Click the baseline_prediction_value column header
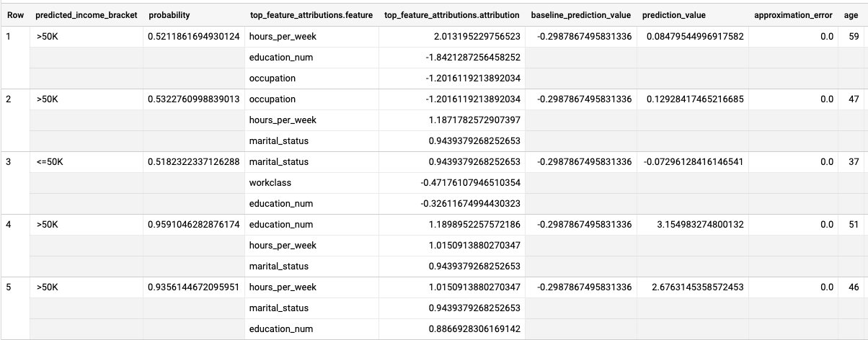Viewport: 868px width, 340px height. click(x=580, y=15)
